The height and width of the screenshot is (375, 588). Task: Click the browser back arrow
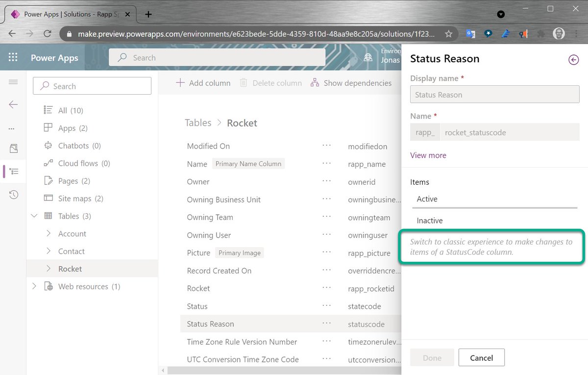coord(12,34)
